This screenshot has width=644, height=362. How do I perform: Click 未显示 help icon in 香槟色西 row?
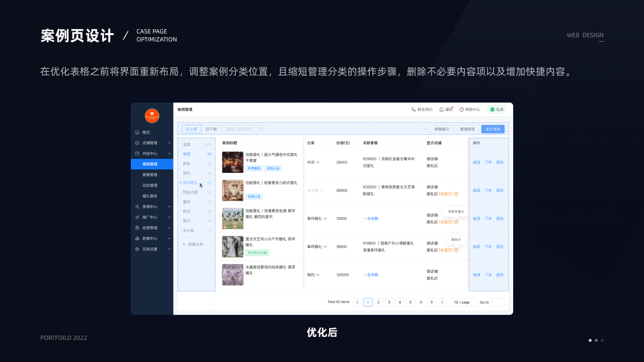coord(456,194)
